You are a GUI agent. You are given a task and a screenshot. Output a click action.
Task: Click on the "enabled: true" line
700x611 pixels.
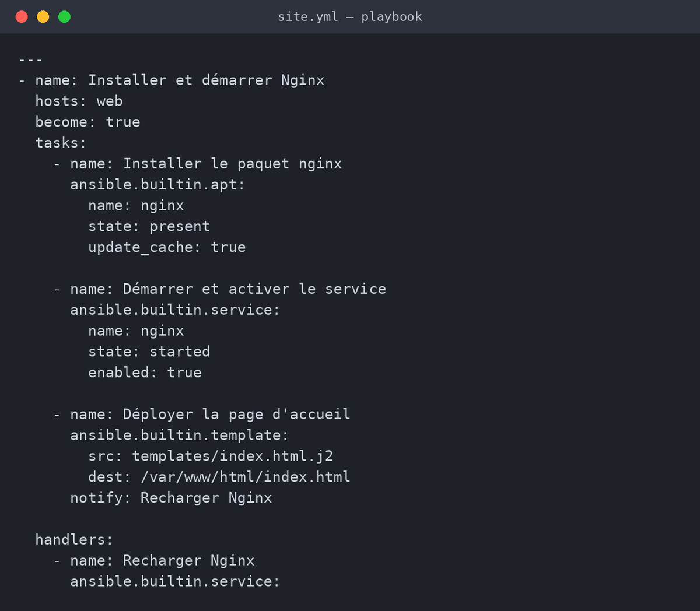coord(145,373)
